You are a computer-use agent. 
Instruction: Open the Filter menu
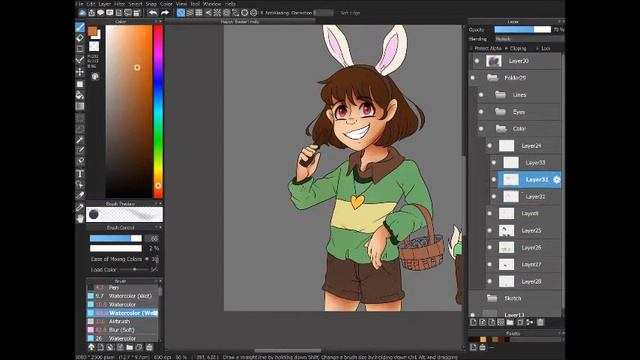pos(120,4)
